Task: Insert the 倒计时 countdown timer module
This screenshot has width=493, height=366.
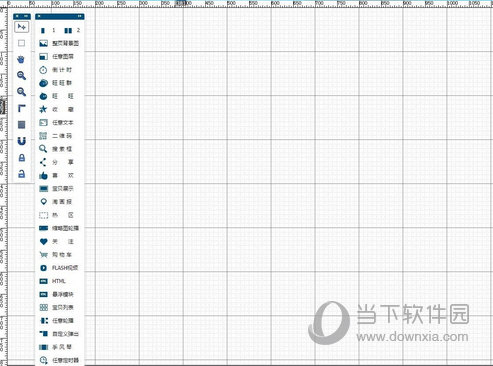Action: coord(55,70)
